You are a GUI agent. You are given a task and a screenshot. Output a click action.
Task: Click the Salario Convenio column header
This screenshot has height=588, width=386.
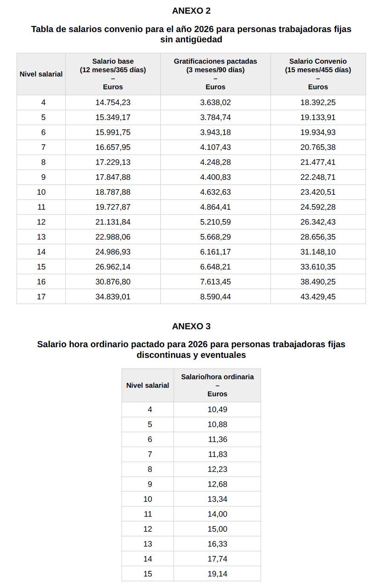[x=318, y=74]
